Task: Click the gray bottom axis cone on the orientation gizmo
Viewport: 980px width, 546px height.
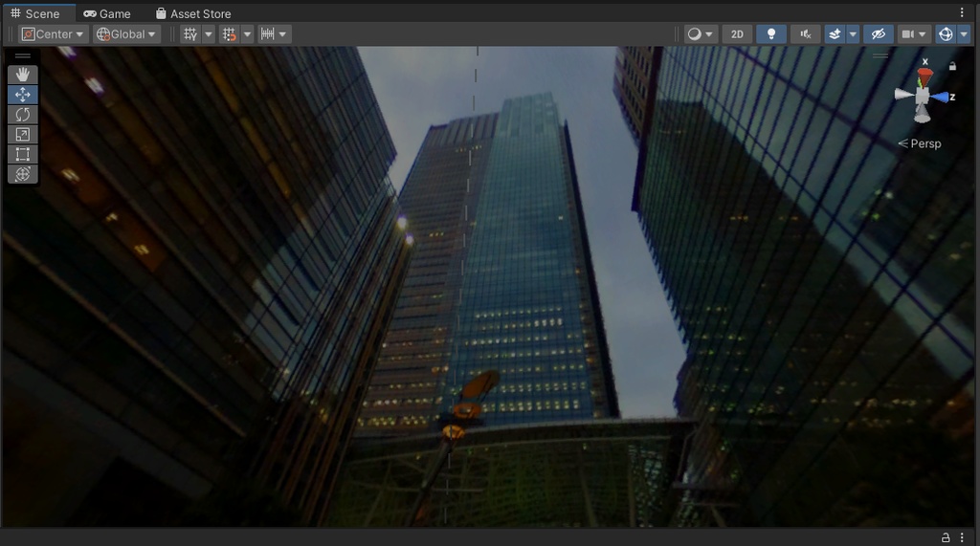Action: coord(923,115)
